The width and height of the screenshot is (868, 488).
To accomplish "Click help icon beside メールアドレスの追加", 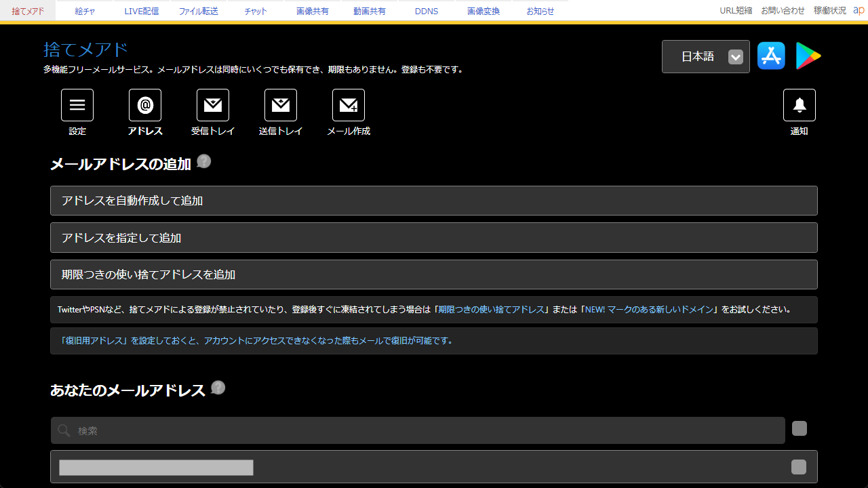I will [x=204, y=161].
